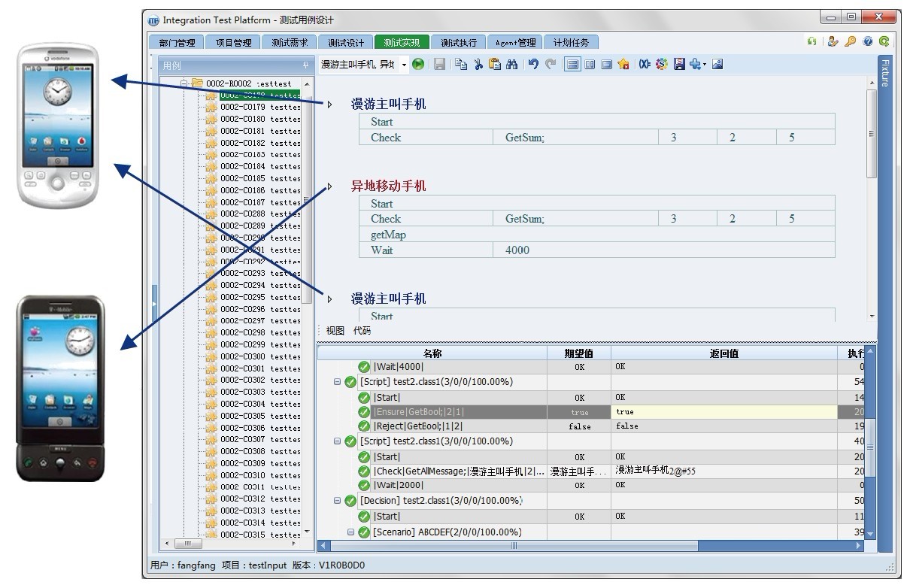Click the results panel horizontal scrollbar

514,546
